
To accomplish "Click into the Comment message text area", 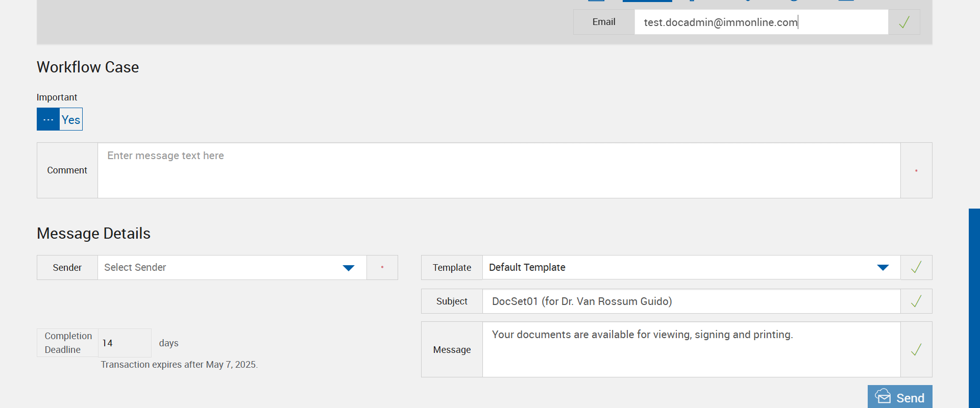I will (499, 170).
